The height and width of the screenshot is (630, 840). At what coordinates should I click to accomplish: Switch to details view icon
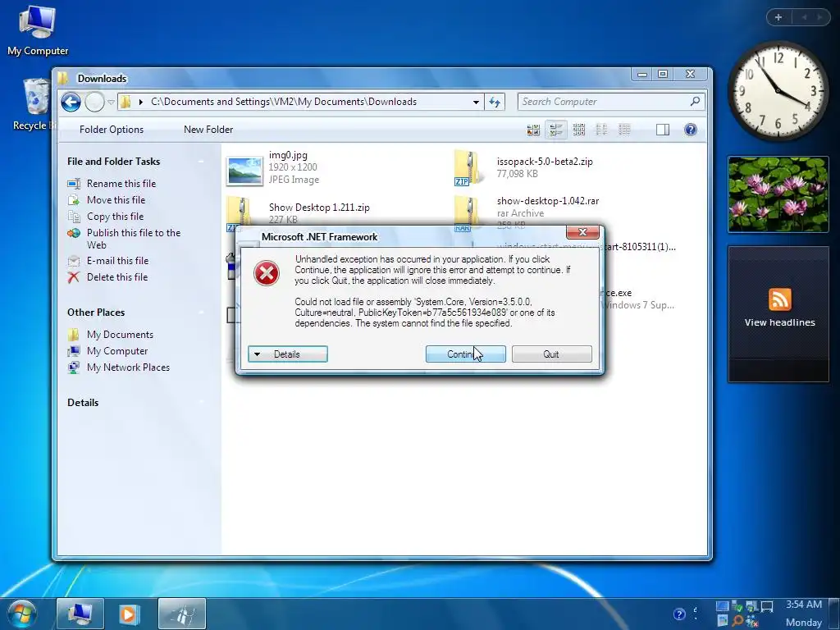tap(624, 130)
